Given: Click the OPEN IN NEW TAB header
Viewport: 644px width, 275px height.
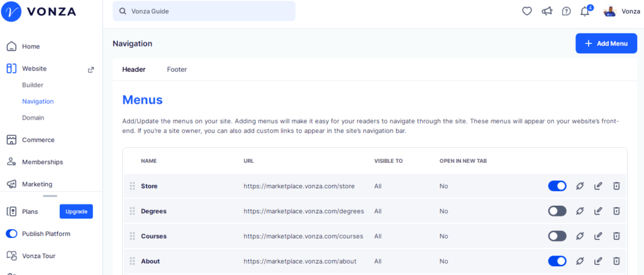Looking at the screenshot, I should tap(463, 161).
